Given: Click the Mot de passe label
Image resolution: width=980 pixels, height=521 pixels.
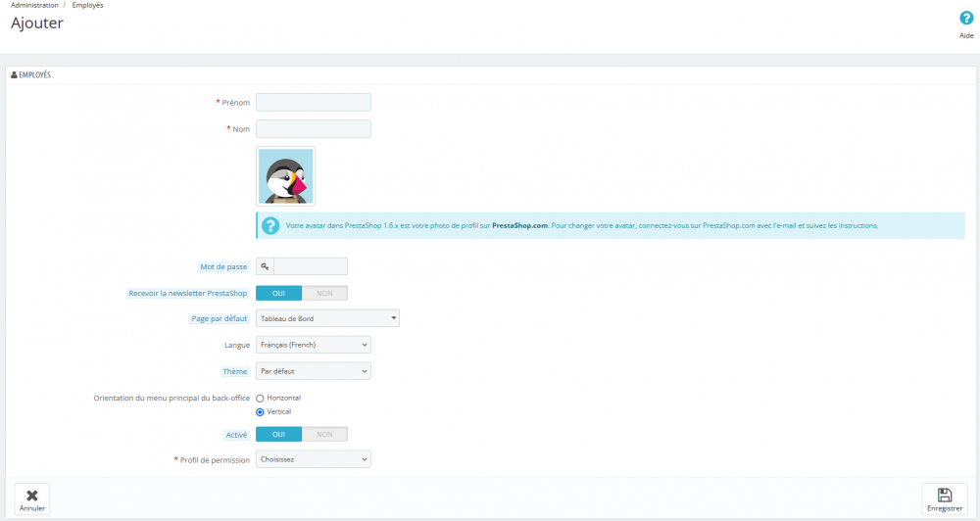Looking at the screenshot, I should 223,266.
